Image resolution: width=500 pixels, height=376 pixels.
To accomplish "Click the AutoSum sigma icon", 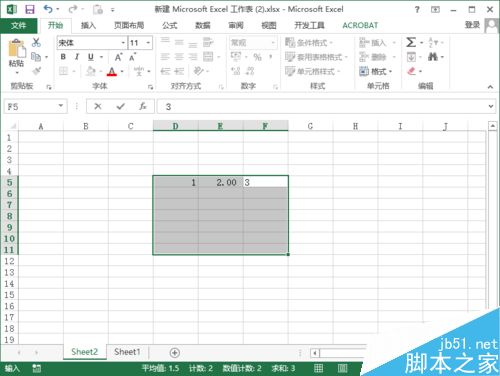I will (411, 42).
